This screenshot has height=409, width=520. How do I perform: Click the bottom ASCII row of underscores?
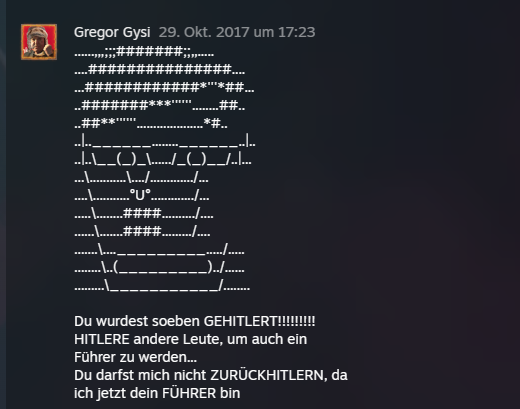[162, 286]
